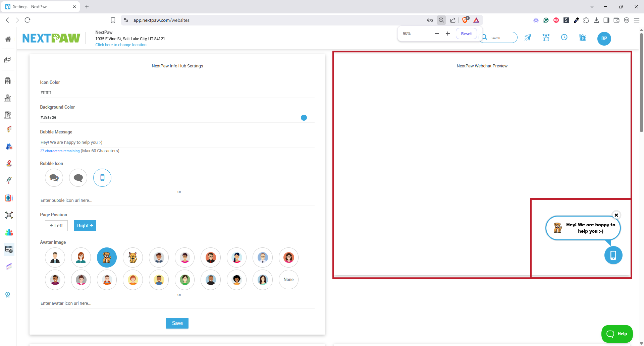The height and width of the screenshot is (346, 644).
Task: Choose the selected dog avatar
Action: [x=107, y=257]
